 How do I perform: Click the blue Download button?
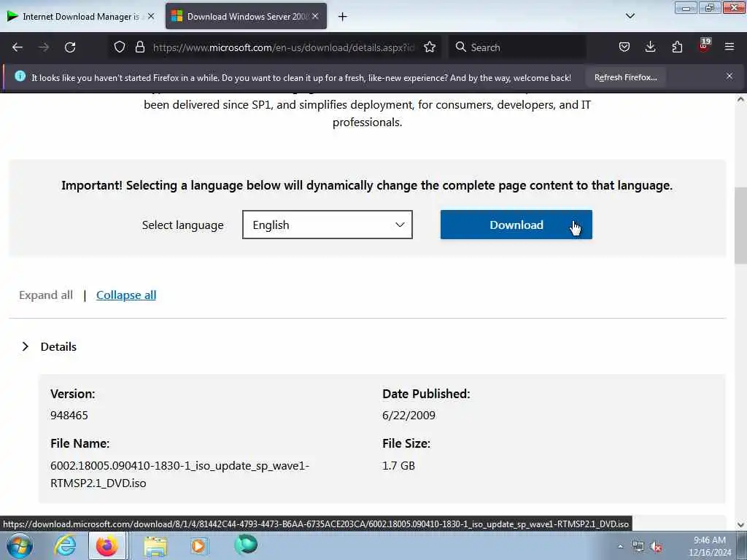pyautogui.click(x=516, y=225)
